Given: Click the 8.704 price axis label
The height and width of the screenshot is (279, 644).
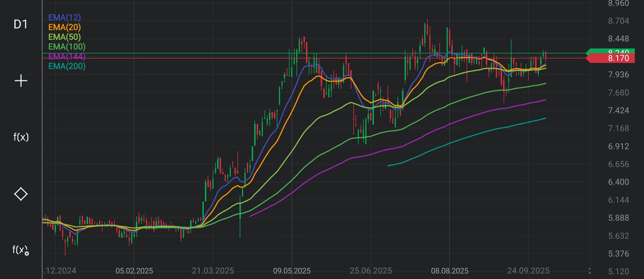Looking at the screenshot, I should (x=618, y=21).
